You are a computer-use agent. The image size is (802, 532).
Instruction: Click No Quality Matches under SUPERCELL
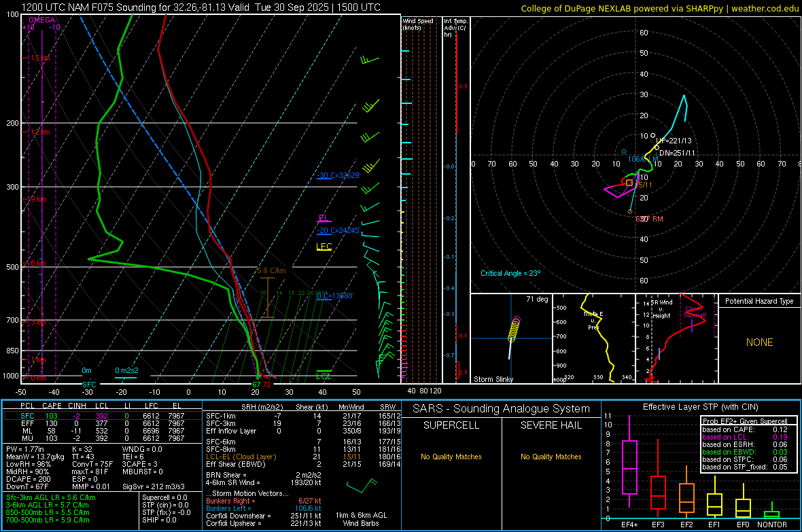pyautogui.click(x=451, y=457)
